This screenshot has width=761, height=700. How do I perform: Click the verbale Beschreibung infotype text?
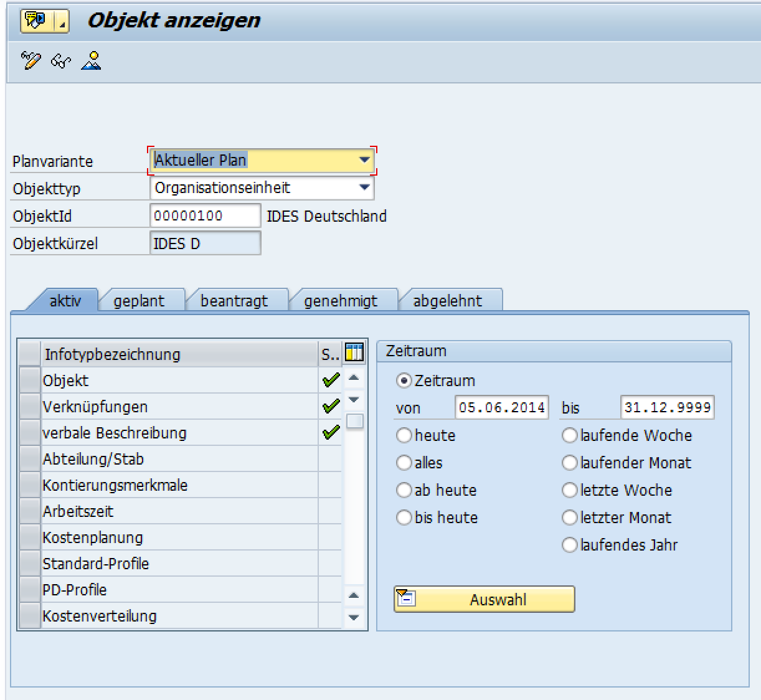coord(114,433)
